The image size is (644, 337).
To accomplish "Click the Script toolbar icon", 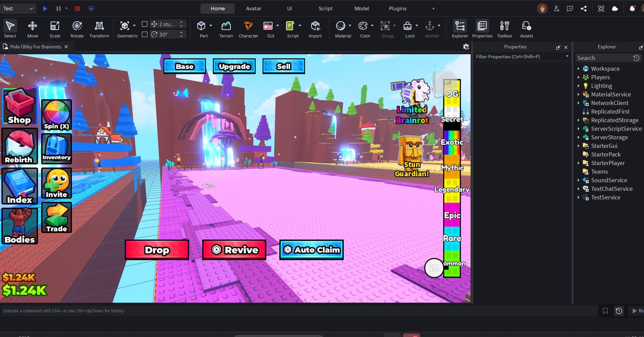I will [290, 26].
